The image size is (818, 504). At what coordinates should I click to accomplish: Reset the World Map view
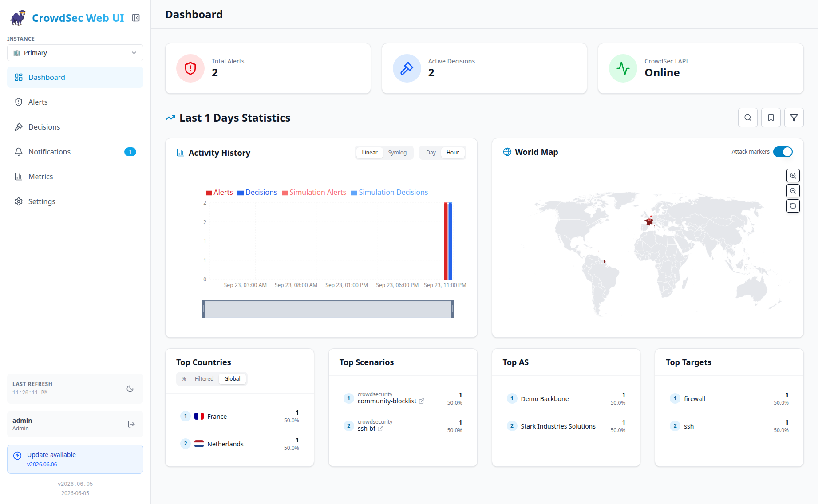click(x=793, y=206)
